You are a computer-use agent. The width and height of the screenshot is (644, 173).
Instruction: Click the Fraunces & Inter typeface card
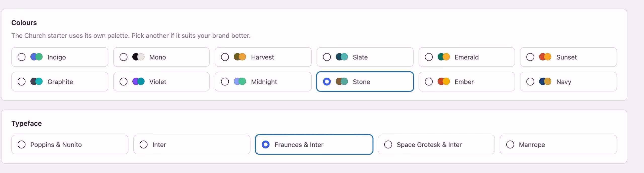(314, 145)
